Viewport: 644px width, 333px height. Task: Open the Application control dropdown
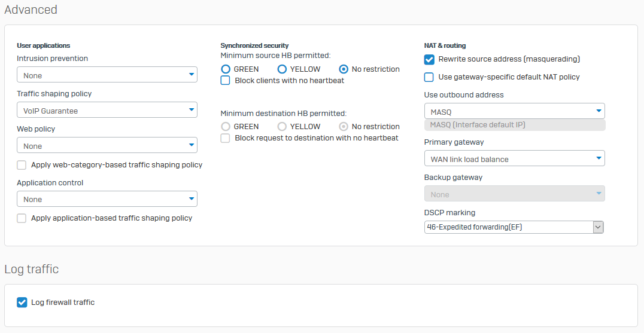pos(107,199)
